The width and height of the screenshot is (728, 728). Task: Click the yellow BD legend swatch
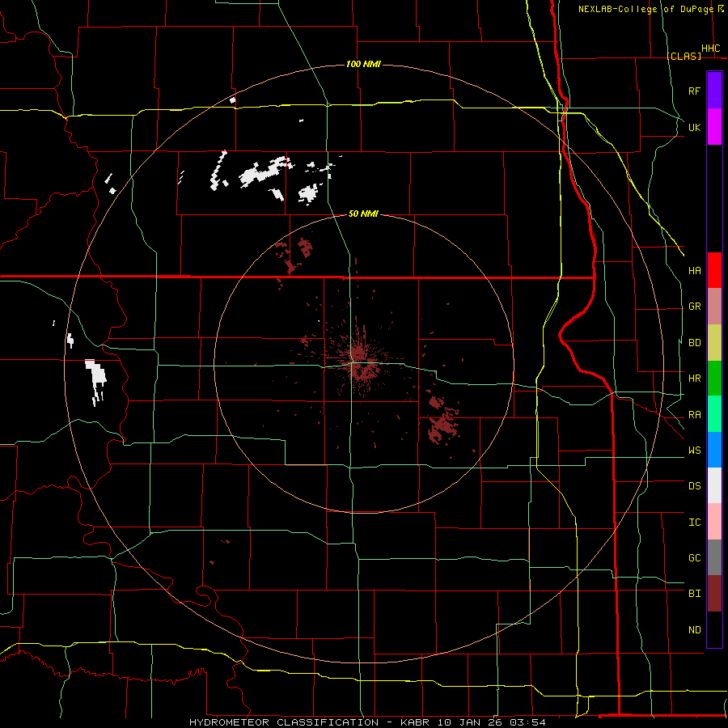pyautogui.click(x=714, y=343)
